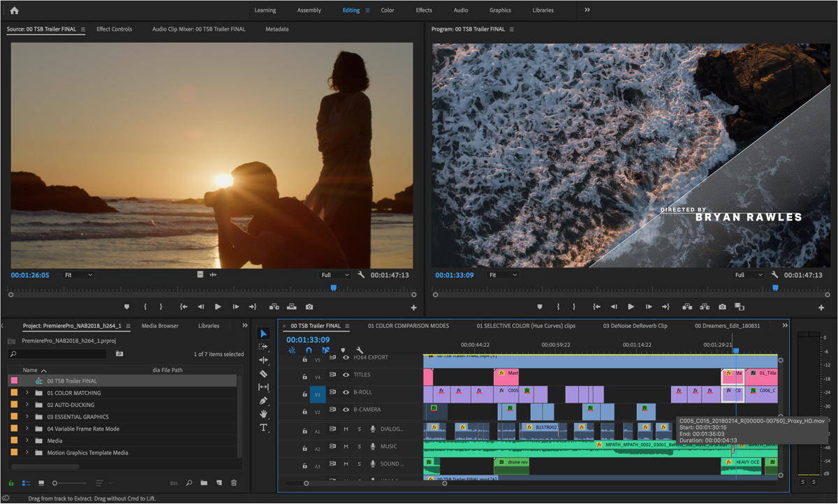Add marker in Source monitor
The image size is (838, 504).
[126, 306]
